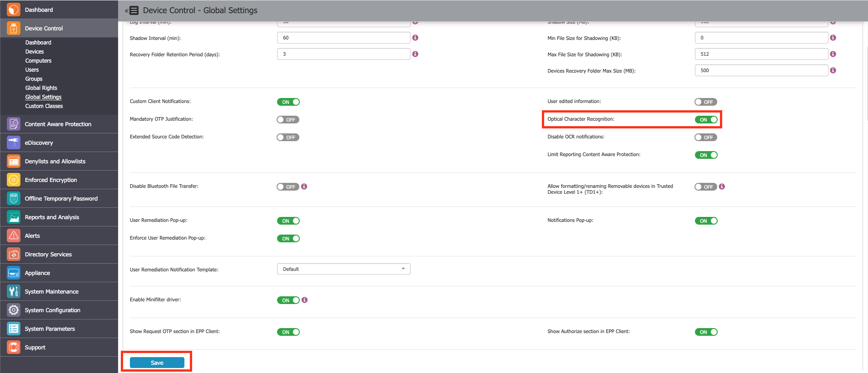Click Shadow Interval input field
The width and height of the screenshot is (868, 373).
tap(344, 38)
